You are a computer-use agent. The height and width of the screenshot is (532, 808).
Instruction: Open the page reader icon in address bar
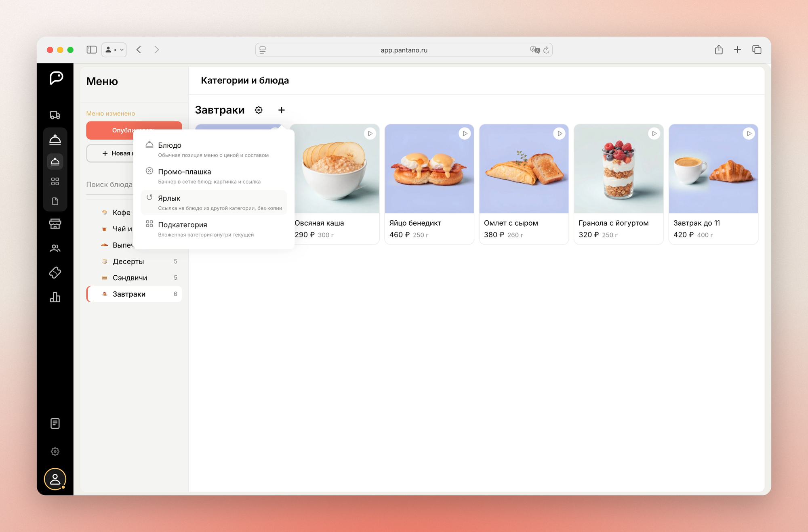pos(263,50)
